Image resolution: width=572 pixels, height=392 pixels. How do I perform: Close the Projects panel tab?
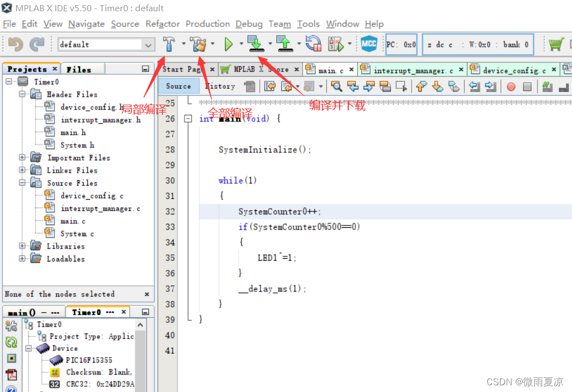55,69
